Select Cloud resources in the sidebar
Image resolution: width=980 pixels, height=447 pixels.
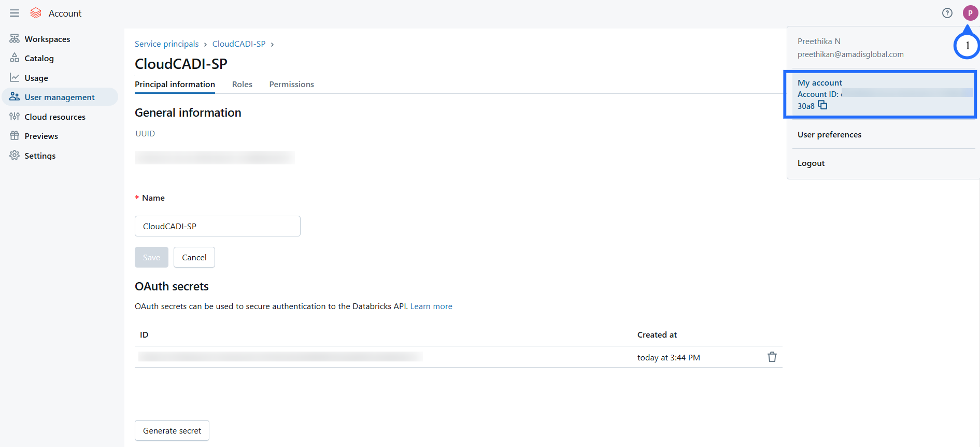(55, 117)
